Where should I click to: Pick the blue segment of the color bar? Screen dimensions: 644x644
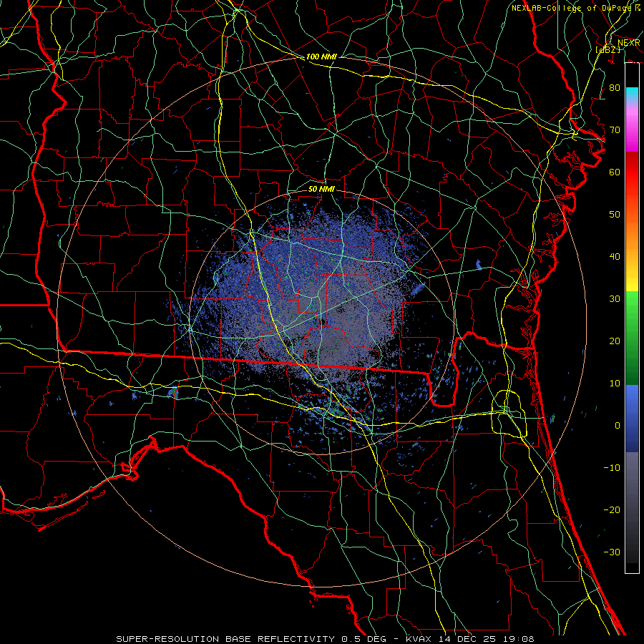[x=632, y=418]
